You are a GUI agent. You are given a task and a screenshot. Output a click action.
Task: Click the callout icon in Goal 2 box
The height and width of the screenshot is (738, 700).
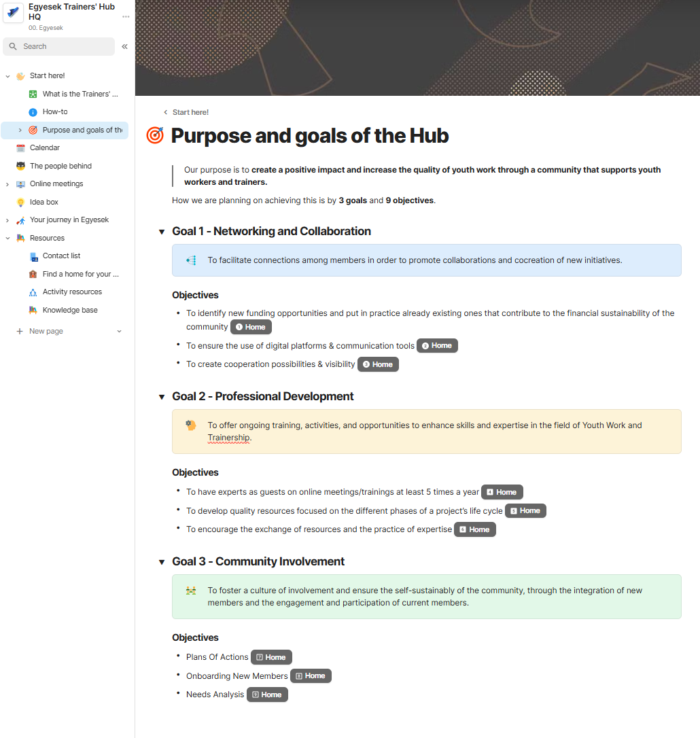[x=191, y=425]
